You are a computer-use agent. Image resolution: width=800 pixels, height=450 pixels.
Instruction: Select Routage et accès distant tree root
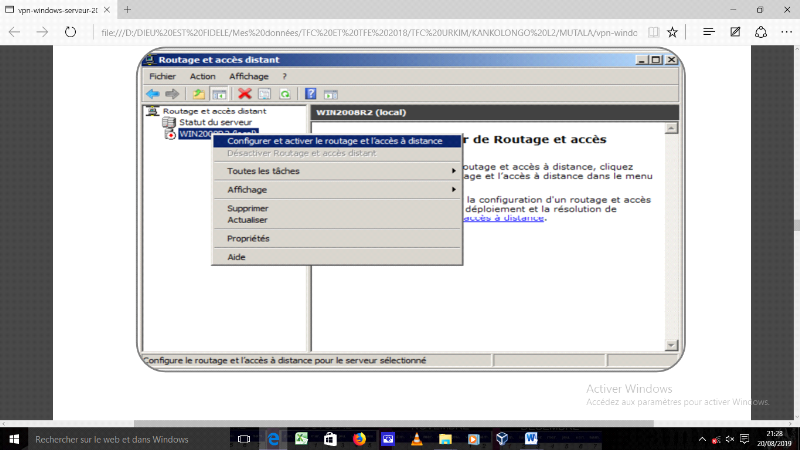(214, 111)
